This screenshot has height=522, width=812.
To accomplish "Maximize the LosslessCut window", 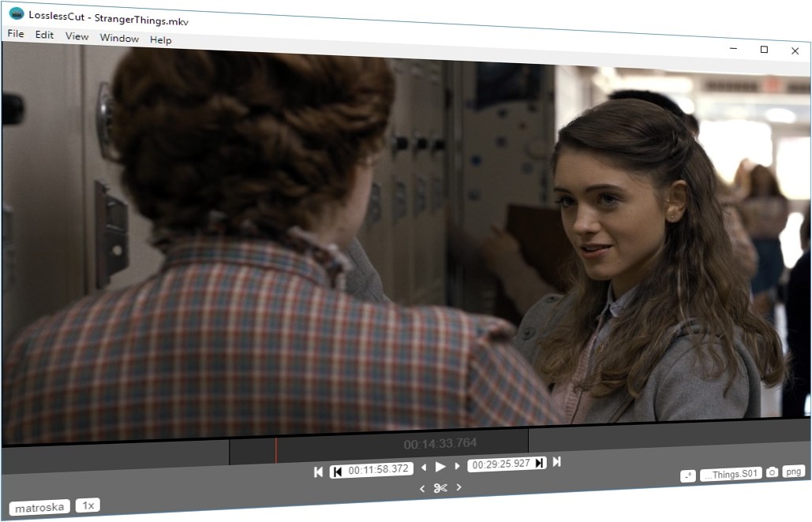I will click(x=764, y=50).
